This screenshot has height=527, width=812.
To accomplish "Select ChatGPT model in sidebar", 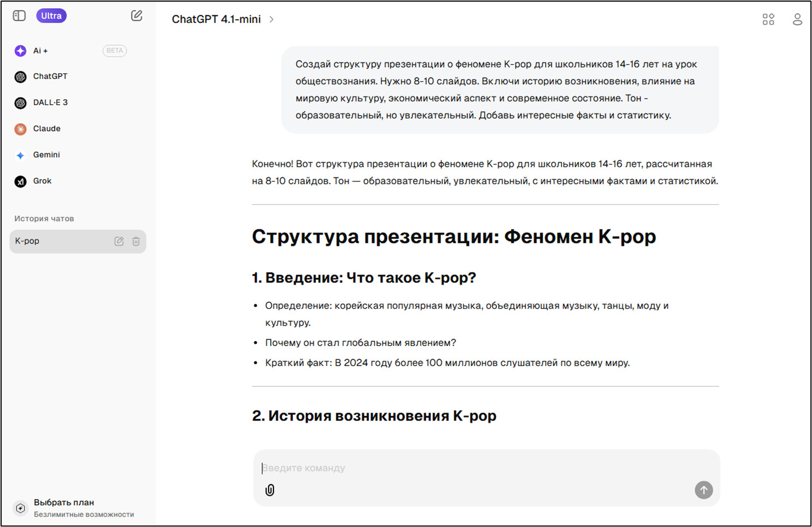I will (50, 76).
